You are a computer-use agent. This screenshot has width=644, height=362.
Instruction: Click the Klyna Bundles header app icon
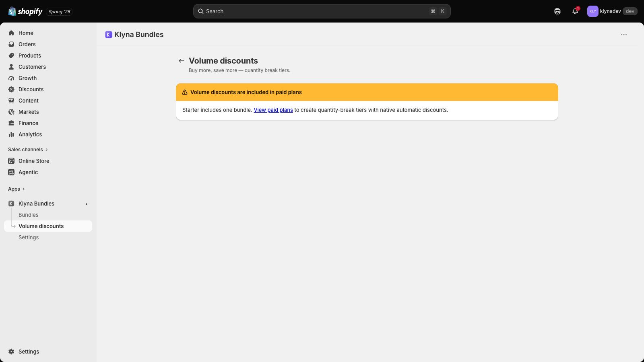108,35
